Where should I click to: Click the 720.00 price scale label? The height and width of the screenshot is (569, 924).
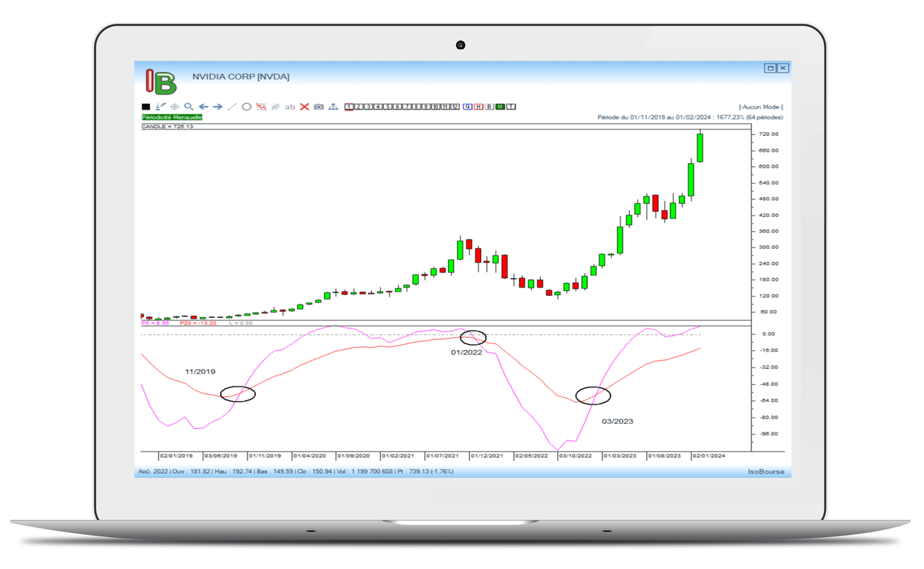tap(769, 134)
